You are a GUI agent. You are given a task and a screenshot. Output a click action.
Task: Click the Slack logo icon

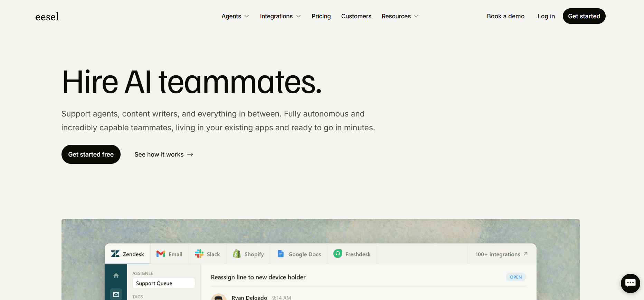(199, 254)
